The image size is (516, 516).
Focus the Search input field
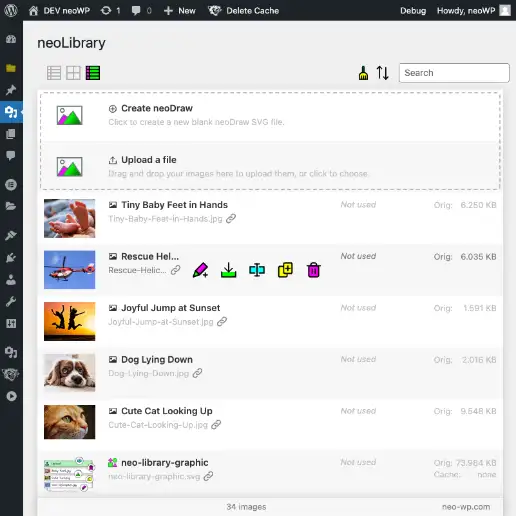pyautogui.click(x=454, y=73)
